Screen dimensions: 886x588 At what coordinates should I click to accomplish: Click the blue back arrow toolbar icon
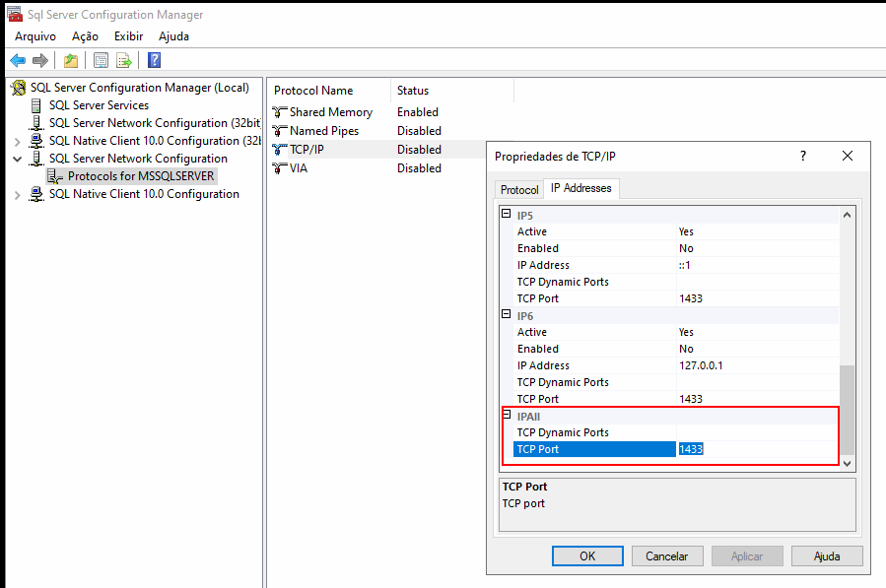[x=19, y=60]
